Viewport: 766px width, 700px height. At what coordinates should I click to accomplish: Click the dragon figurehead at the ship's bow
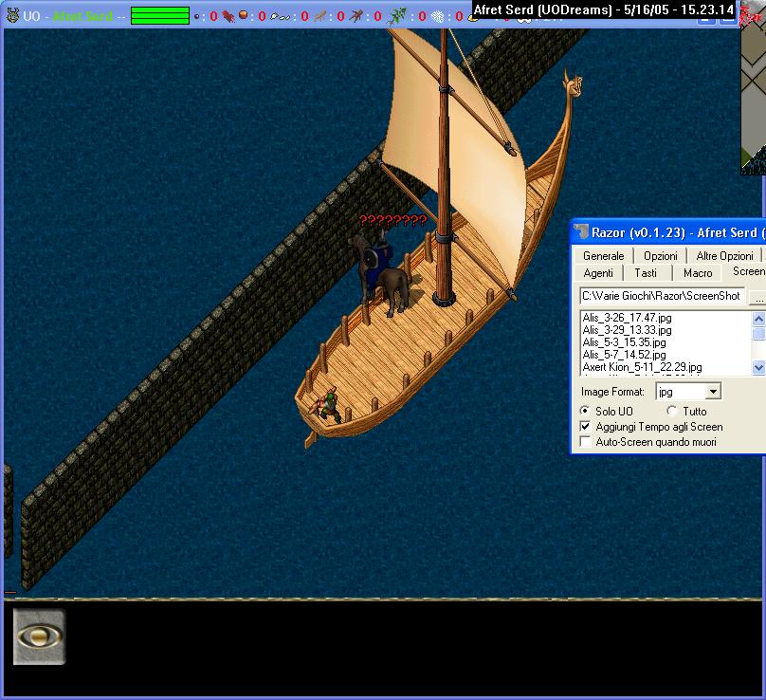coord(573,85)
